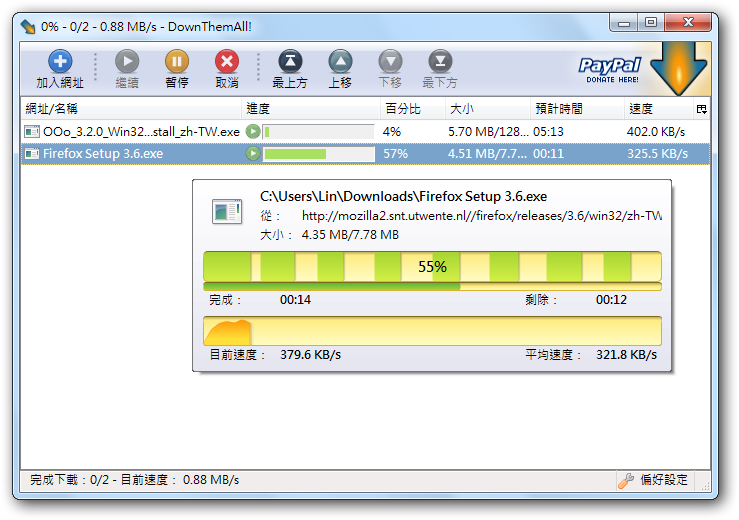Click the 55% chunk progress bar

[432, 266]
